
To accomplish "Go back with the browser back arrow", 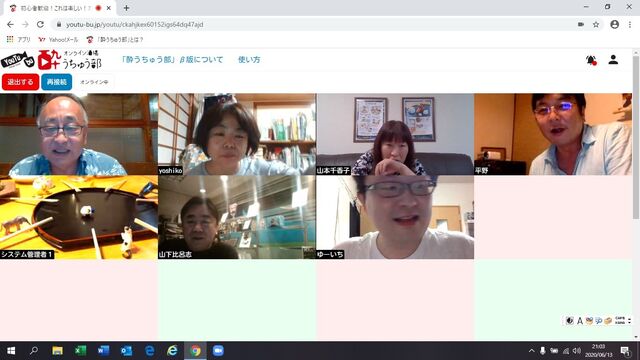I will (10, 24).
